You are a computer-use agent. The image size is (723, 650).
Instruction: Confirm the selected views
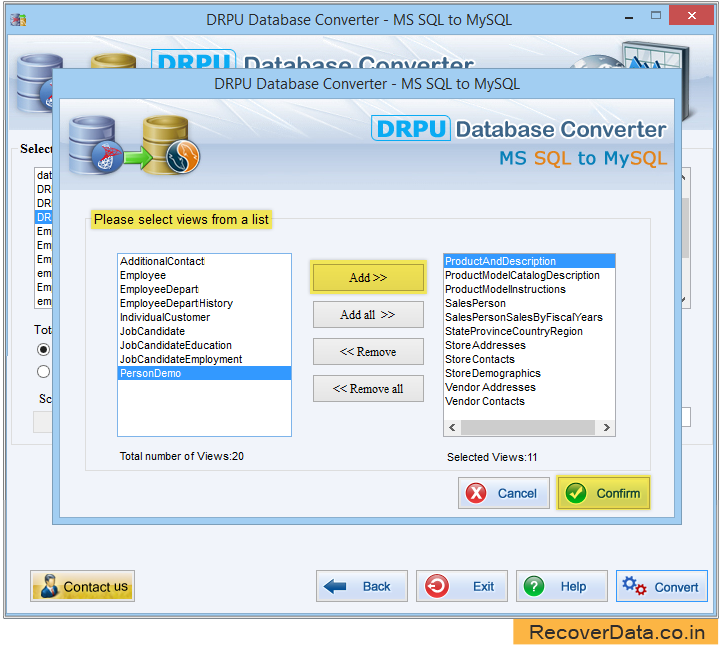(x=603, y=493)
